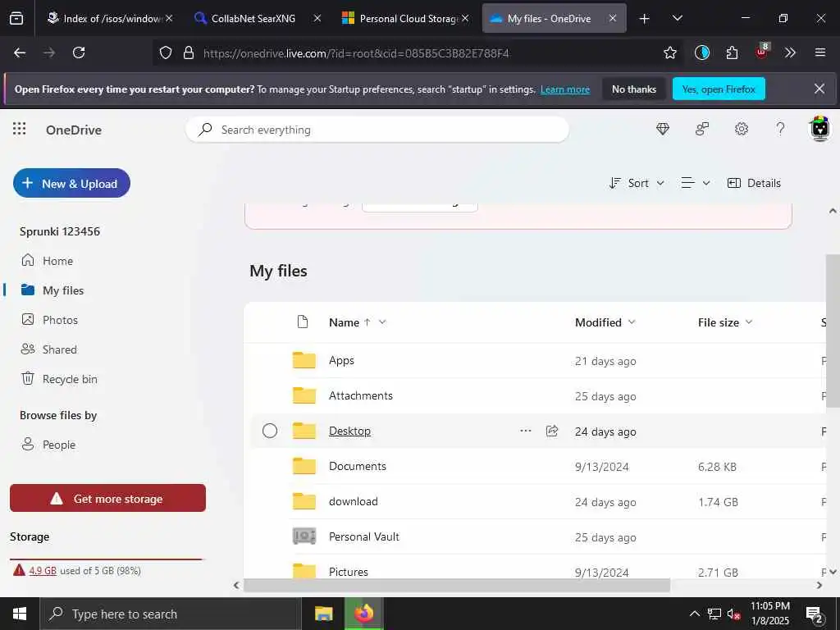Open Learn more link in banner
Image resolution: width=840 pixels, height=630 pixels.
pos(565,89)
